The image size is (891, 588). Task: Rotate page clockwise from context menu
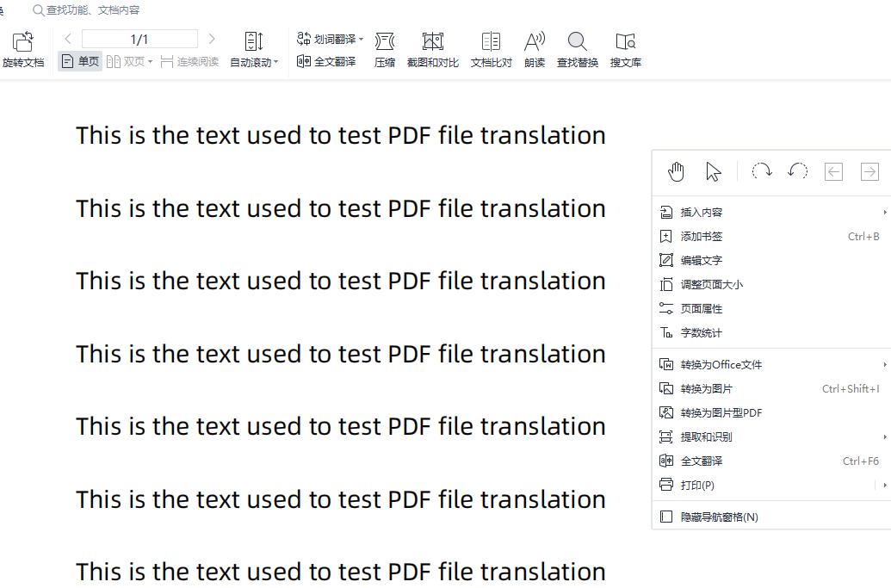coord(761,171)
